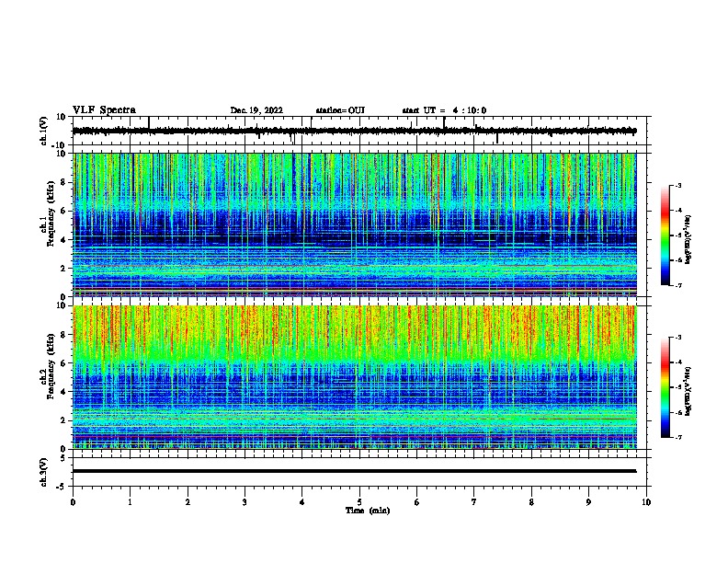728x563 pixels.
Task: Click the time axis tick label "9"
Action: [x=588, y=502]
